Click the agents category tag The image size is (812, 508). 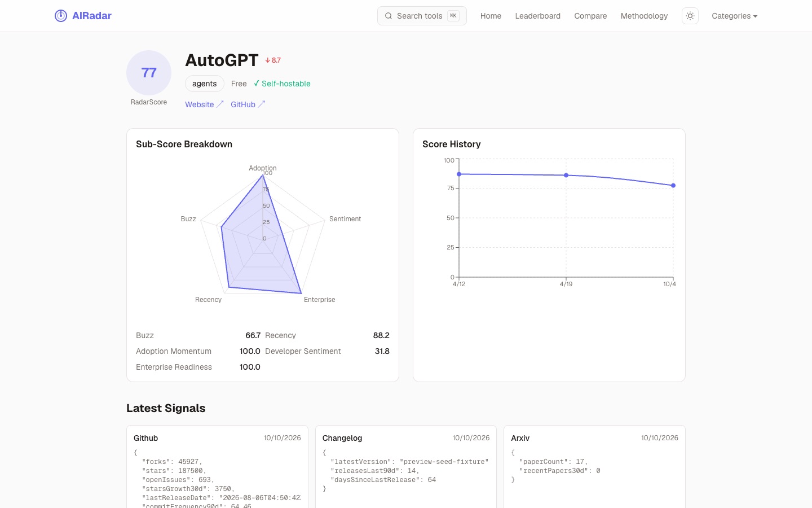pos(204,84)
